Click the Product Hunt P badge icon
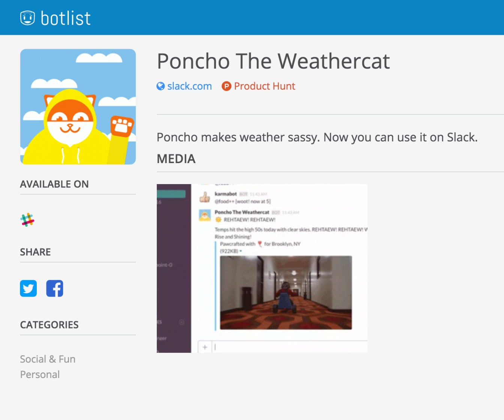 point(226,86)
